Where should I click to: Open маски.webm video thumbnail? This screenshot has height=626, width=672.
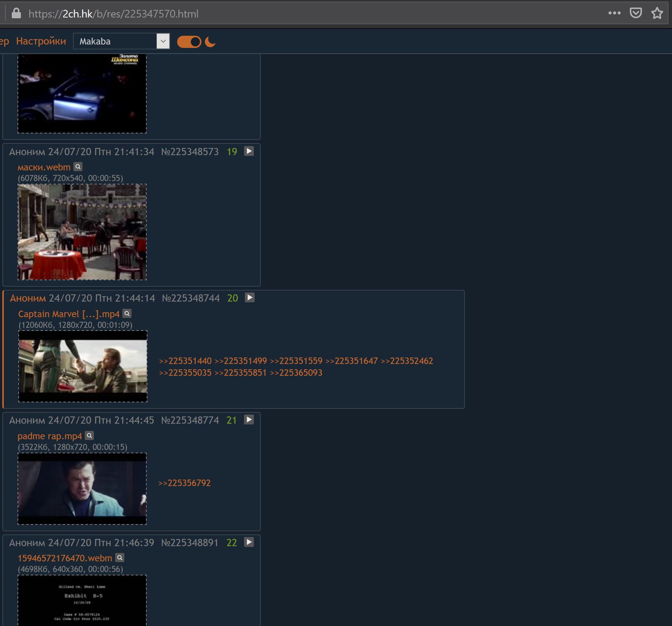tap(82, 232)
